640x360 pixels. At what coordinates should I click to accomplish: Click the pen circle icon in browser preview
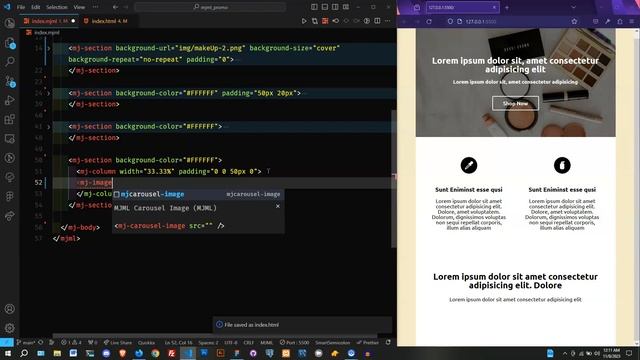pyautogui.click(x=469, y=165)
